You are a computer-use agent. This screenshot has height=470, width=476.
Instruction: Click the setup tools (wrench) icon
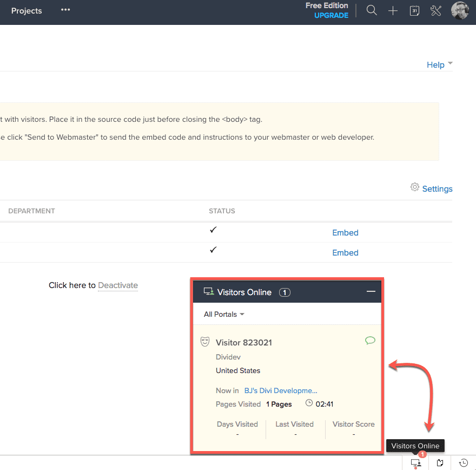pyautogui.click(x=436, y=10)
